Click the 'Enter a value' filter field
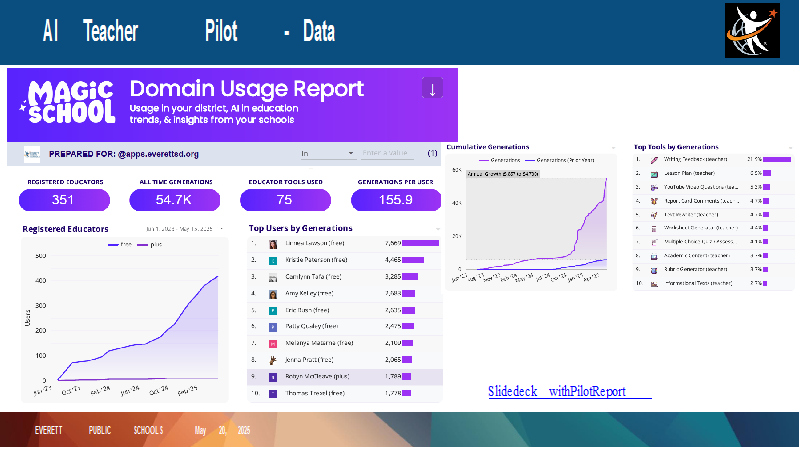 [387, 154]
